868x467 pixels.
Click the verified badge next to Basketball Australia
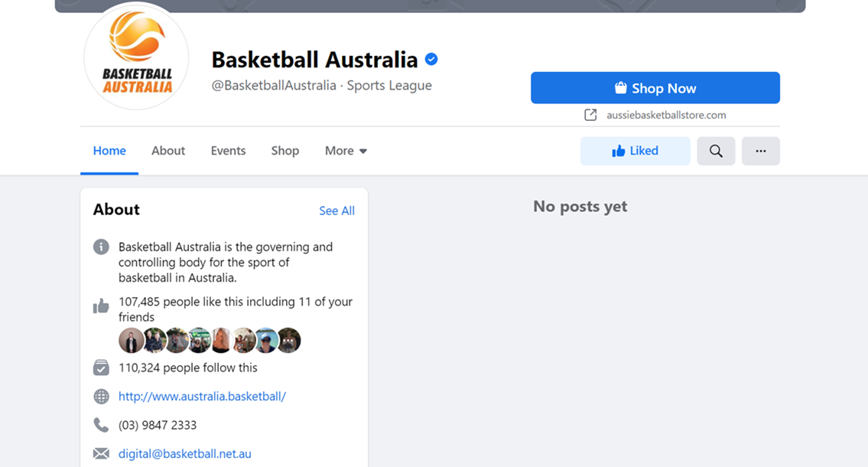[430, 59]
